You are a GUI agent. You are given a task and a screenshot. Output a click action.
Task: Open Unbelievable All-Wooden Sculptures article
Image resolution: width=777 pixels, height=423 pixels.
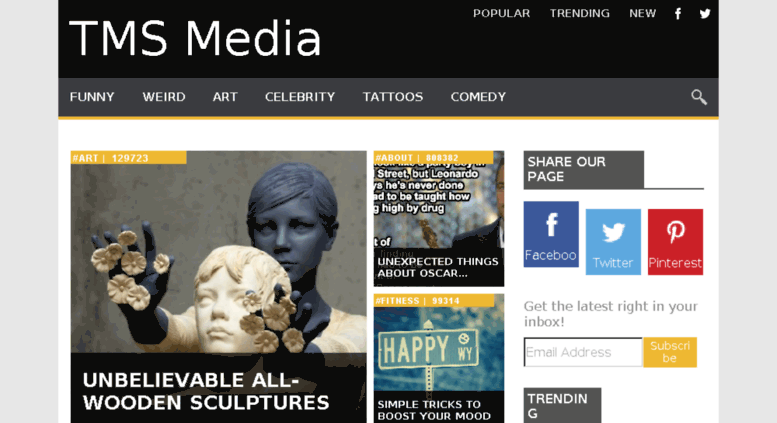pyautogui.click(x=206, y=391)
